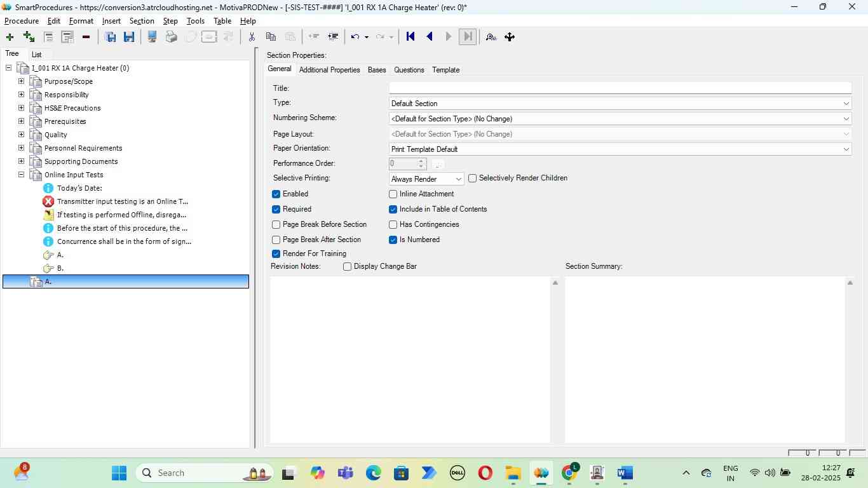Click the Windows Start button
Viewport: 868px width, 488px height.
tap(119, 473)
